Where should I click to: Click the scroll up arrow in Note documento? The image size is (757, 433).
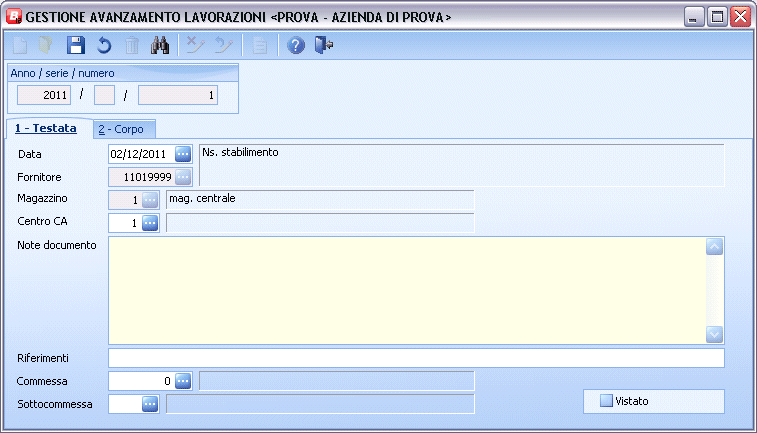pyautogui.click(x=714, y=247)
